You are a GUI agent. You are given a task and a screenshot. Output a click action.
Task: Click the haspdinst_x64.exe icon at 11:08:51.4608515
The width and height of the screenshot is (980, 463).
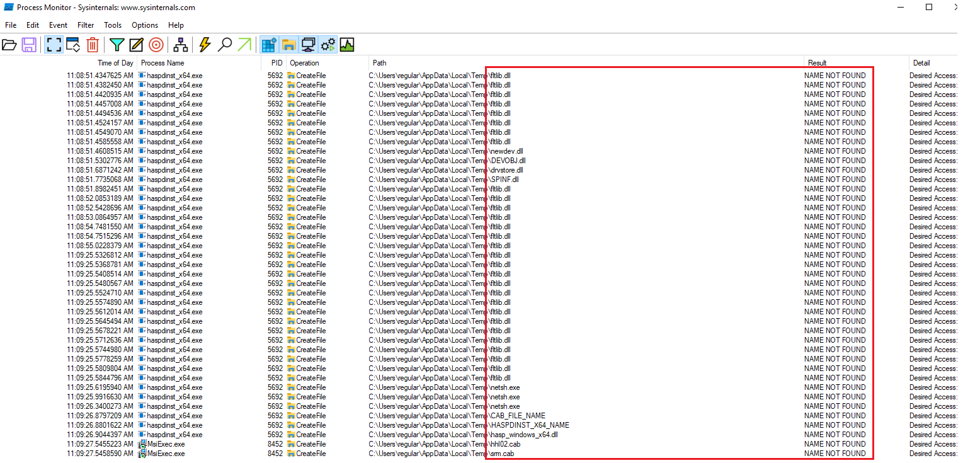(x=142, y=151)
